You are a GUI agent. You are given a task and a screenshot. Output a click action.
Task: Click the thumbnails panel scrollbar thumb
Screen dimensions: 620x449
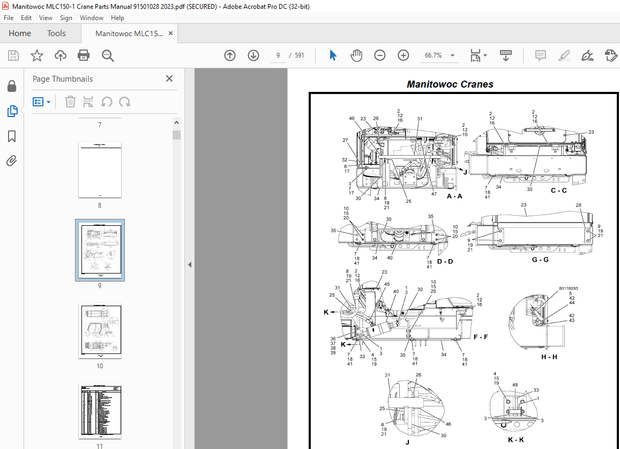176,135
